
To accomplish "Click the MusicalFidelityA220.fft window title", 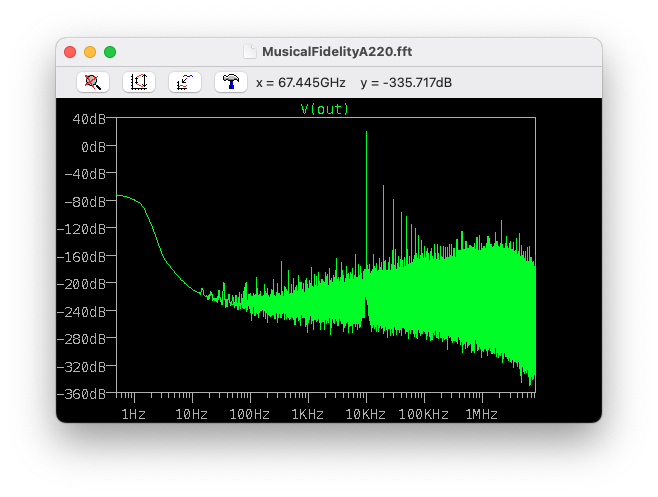I will 337,52.
